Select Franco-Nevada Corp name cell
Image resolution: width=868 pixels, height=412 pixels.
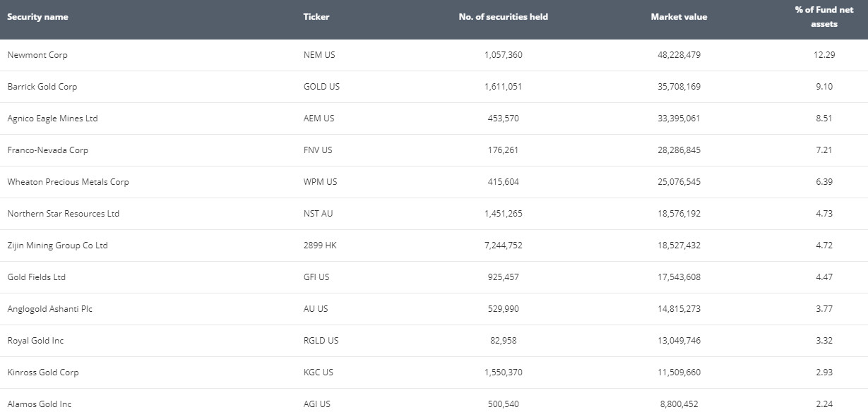[48, 150]
